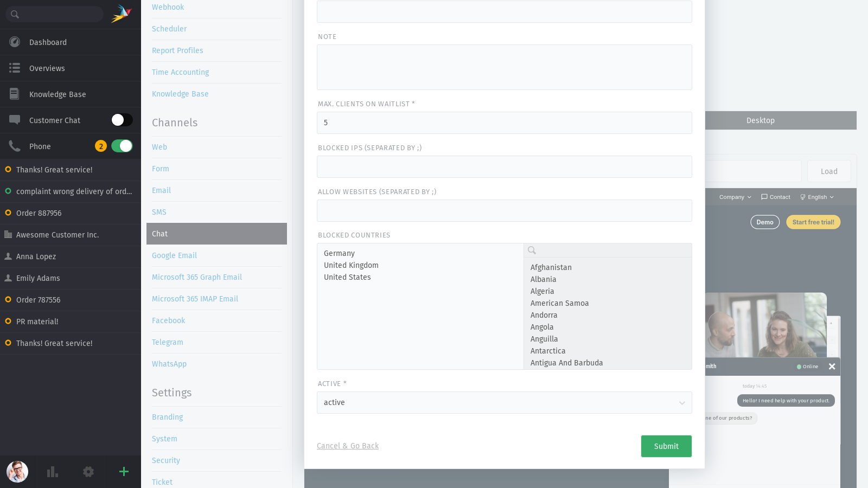Open the user avatar menu
868x488 pixels.
coord(17,472)
